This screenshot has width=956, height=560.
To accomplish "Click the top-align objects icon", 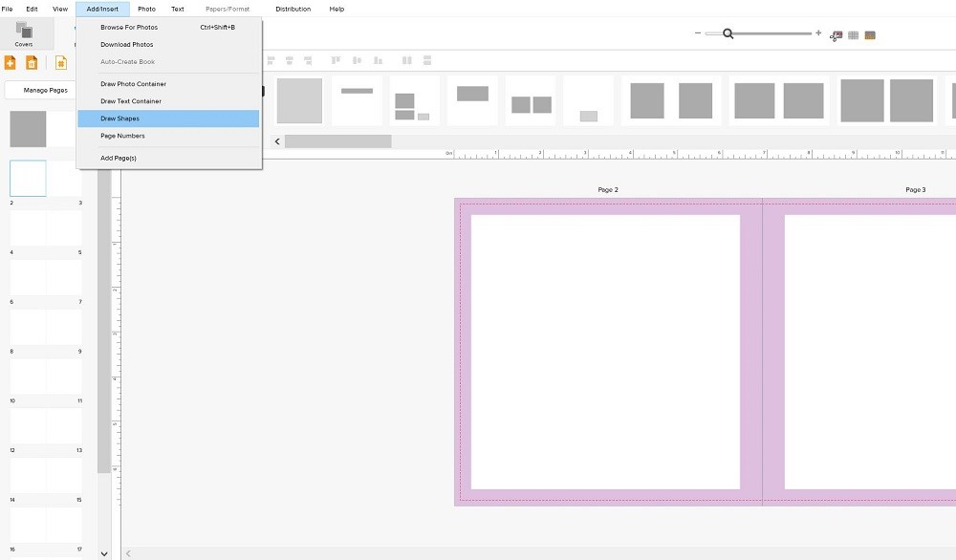I will [x=335, y=59].
